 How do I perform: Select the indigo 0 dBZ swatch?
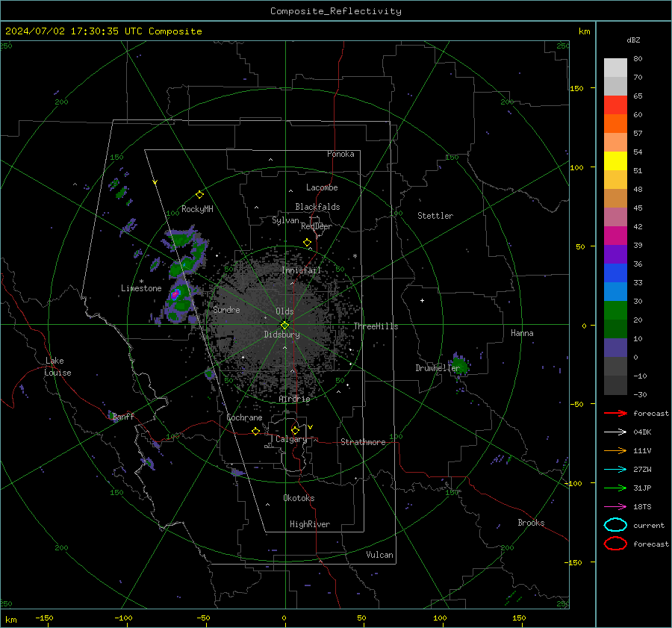pos(615,348)
